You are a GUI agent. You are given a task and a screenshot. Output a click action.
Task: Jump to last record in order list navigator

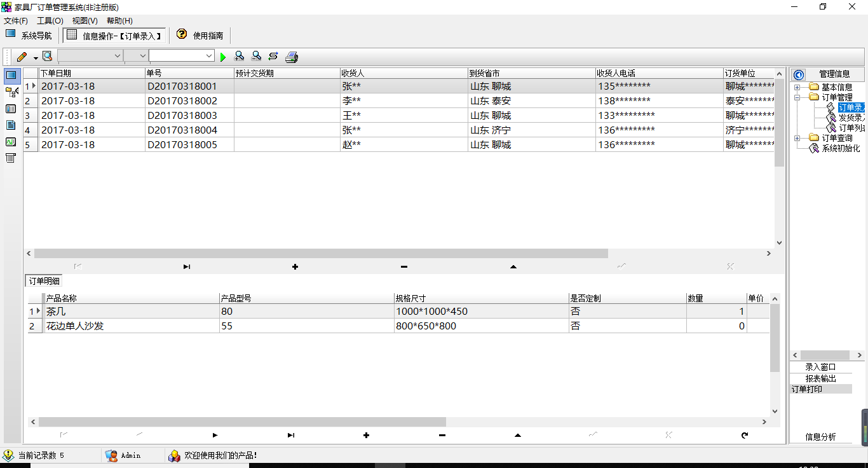186,266
